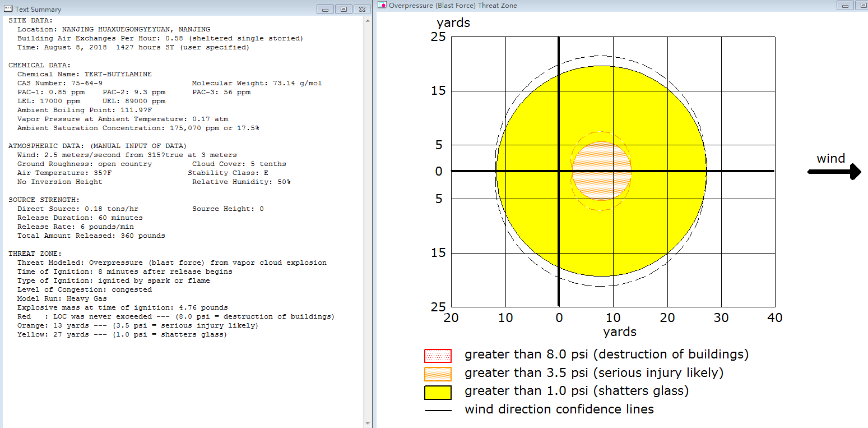Click the 'Source Height: 0' text
Screen dimensions: 868x428
[228, 209]
